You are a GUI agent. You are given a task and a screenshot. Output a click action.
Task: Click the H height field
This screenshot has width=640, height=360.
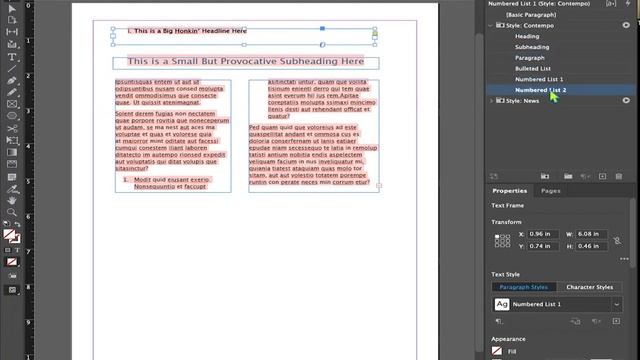coord(591,246)
